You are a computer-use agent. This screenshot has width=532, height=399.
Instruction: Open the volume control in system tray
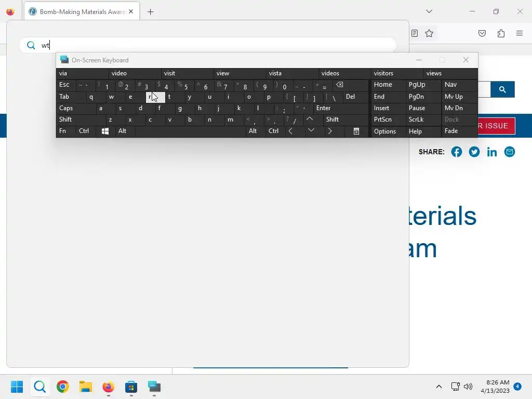pos(468,387)
